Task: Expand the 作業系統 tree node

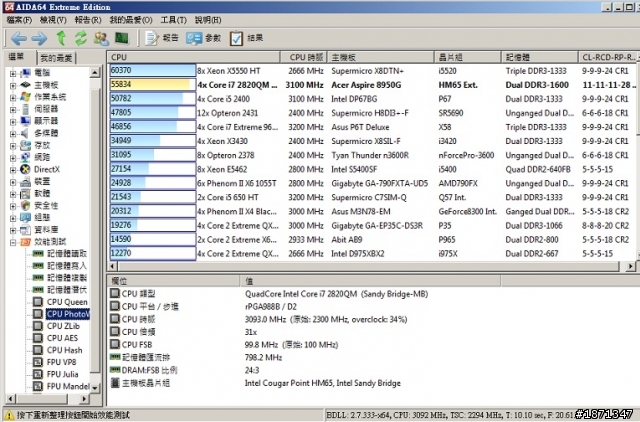Action: [13, 98]
